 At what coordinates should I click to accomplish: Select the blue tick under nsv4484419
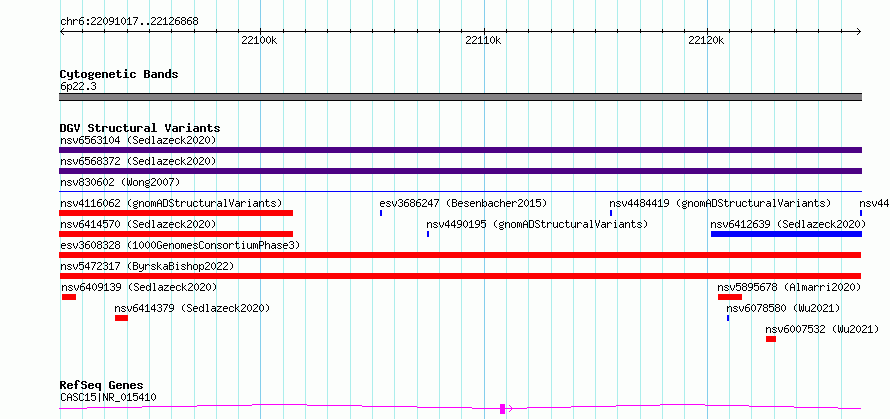click(x=611, y=213)
